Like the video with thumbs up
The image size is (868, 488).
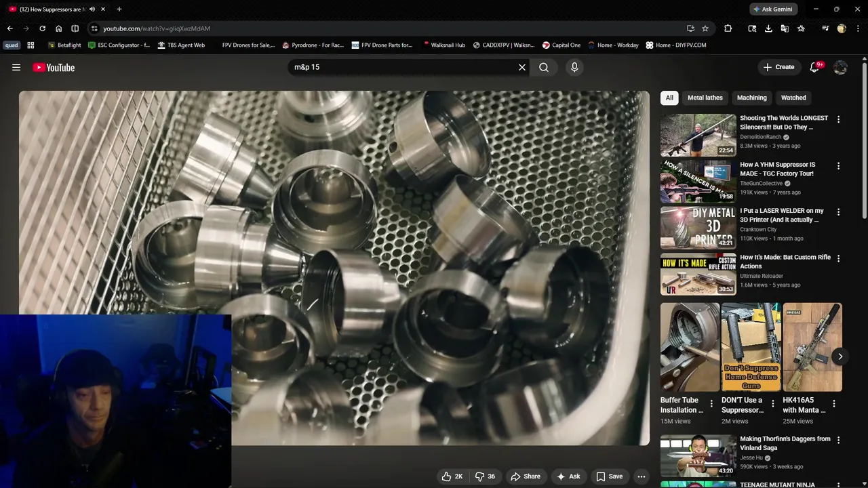tap(452, 476)
